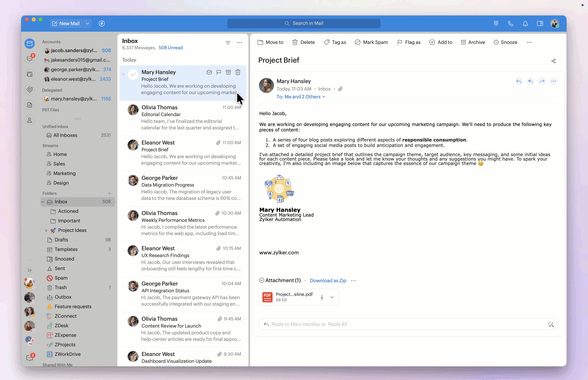This screenshot has height=380, width=588.
Task: Click the share icon beside Project Brief title
Action: (553, 61)
